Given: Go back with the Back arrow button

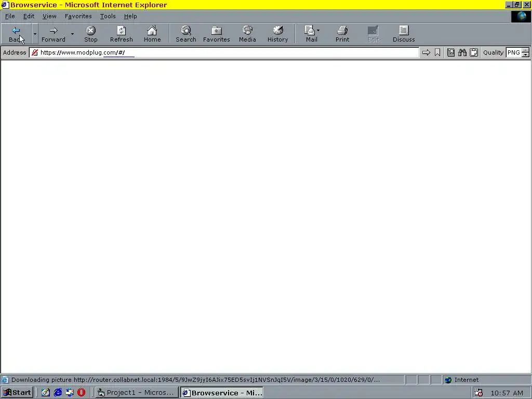Looking at the screenshot, I should coord(16,34).
